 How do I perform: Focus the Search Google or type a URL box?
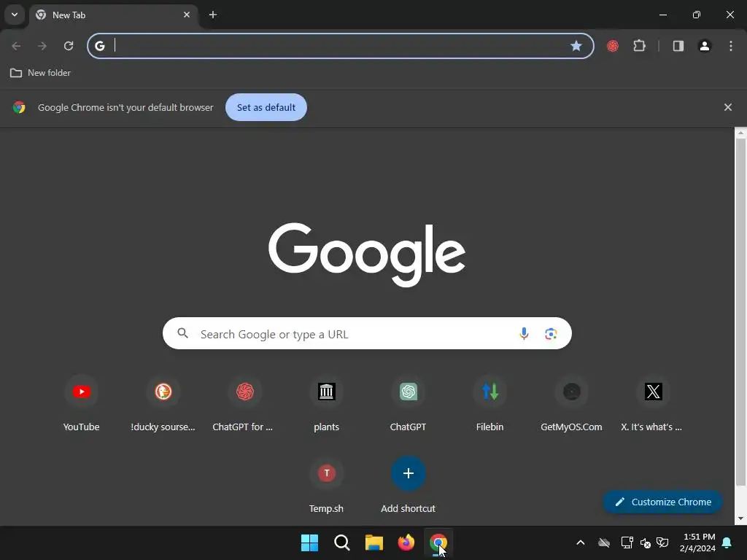(x=367, y=333)
